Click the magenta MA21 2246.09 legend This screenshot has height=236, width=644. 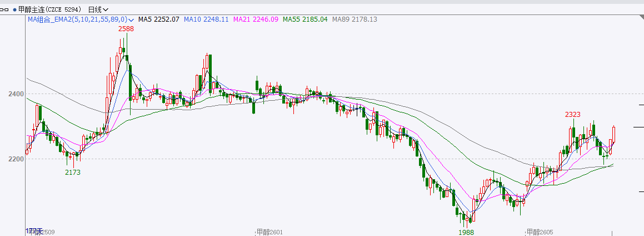[256, 19]
